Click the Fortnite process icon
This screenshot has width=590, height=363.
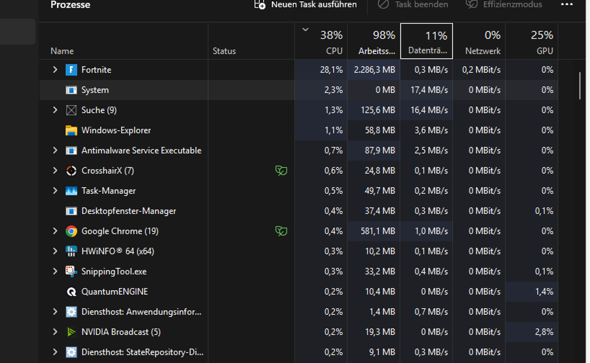pos(71,70)
